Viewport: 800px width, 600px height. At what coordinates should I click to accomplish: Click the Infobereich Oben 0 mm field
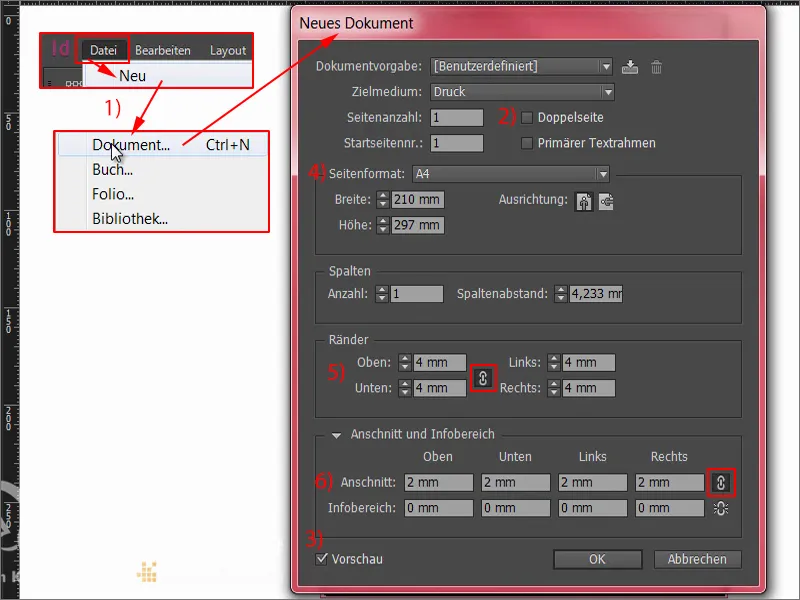click(x=439, y=508)
